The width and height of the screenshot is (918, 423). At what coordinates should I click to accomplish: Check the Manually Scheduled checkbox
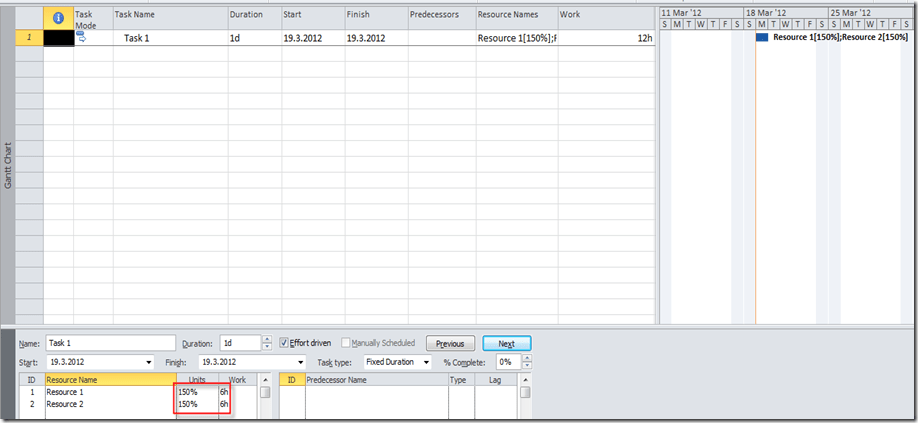[x=346, y=343]
